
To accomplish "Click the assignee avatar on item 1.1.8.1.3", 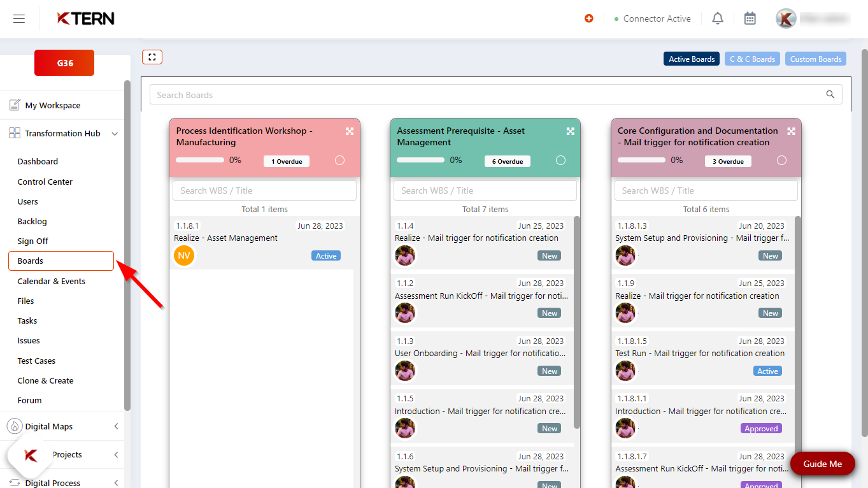I will (x=625, y=255).
